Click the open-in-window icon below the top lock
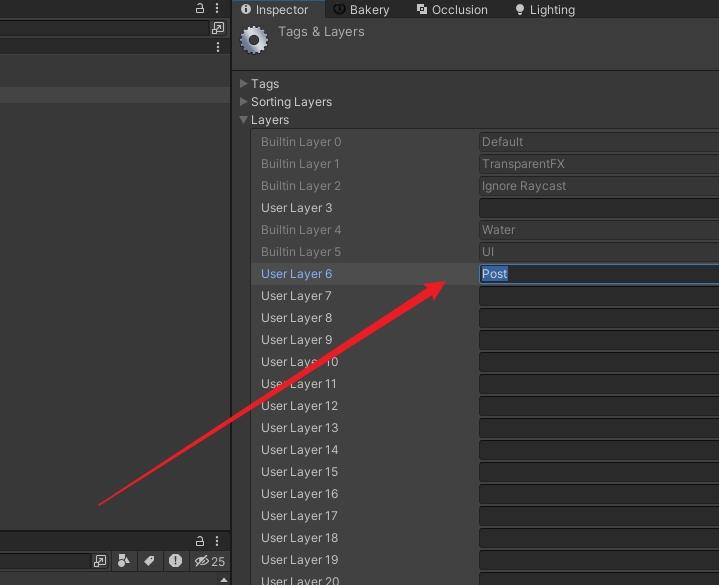This screenshot has height=585, width=719. [x=218, y=28]
